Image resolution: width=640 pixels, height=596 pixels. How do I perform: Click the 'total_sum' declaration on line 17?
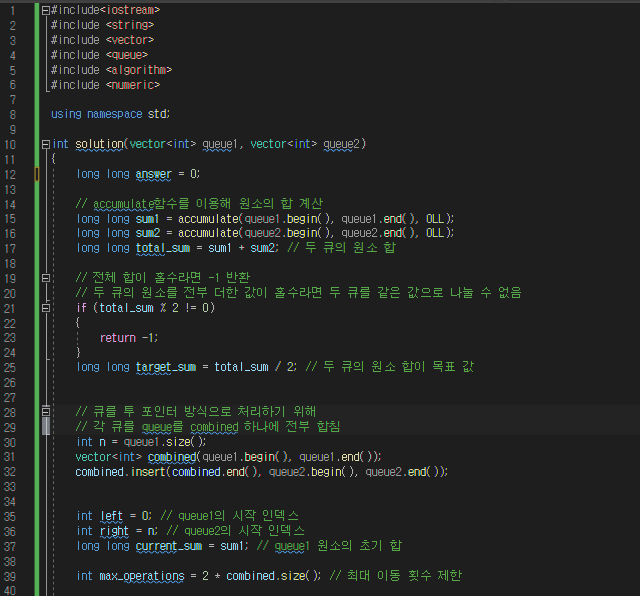[x=163, y=248]
